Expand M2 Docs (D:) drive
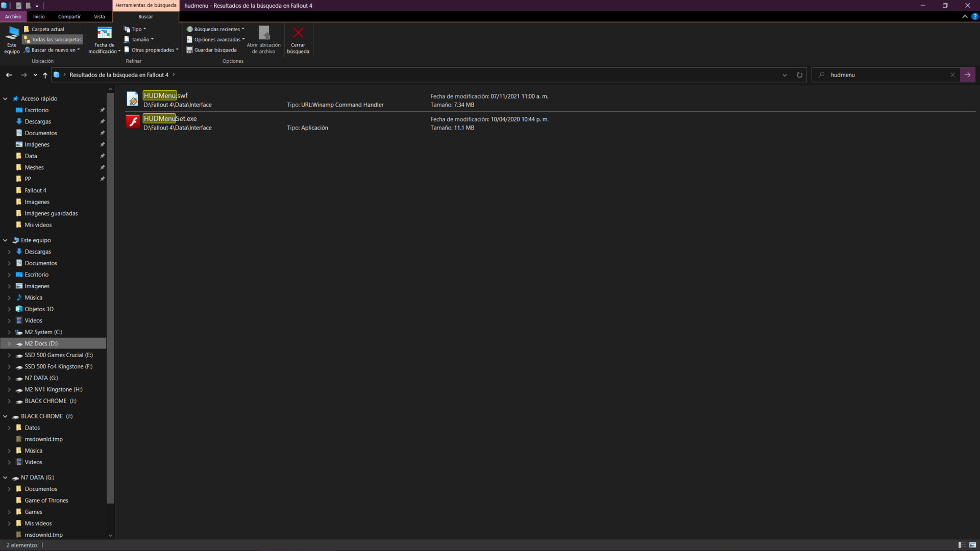 tap(9, 343)
